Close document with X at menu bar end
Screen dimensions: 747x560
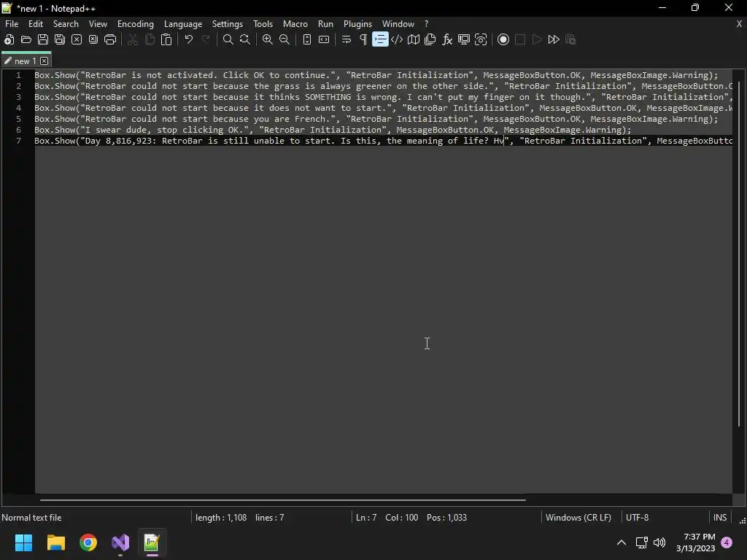pyautogui.click(x=740, y=24)
